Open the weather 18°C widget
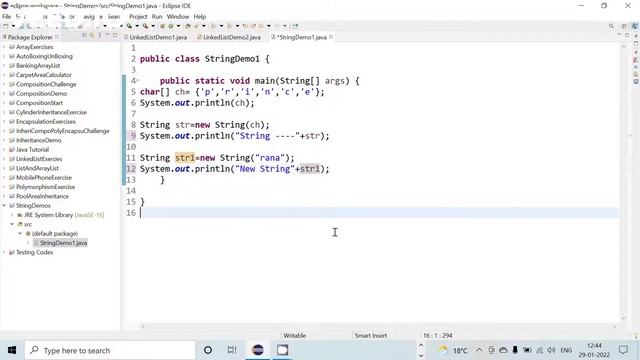Image resolution: width=640 pixels, height=360 pixels. click(x=453, y=350)
